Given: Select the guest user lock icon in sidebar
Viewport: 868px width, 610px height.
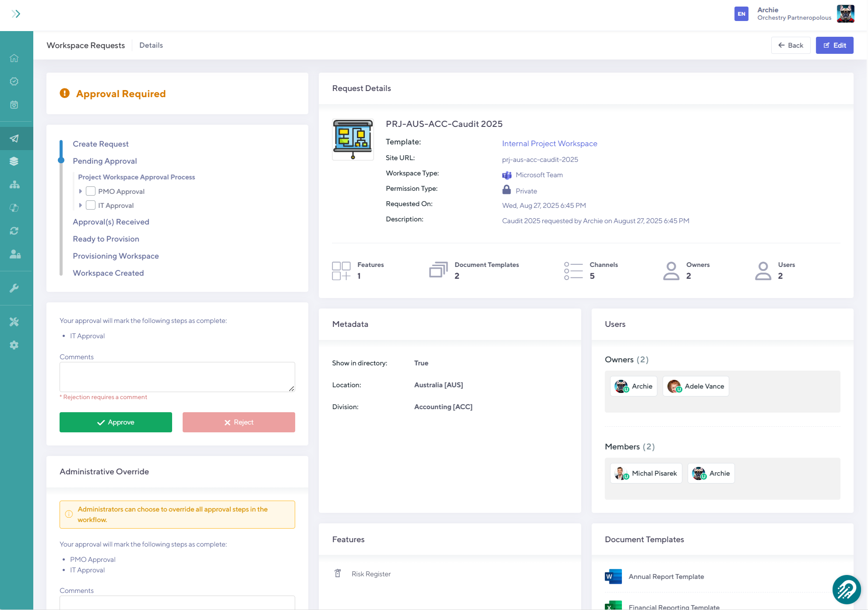Looking at the screenshot, I should tap(15, 254).
